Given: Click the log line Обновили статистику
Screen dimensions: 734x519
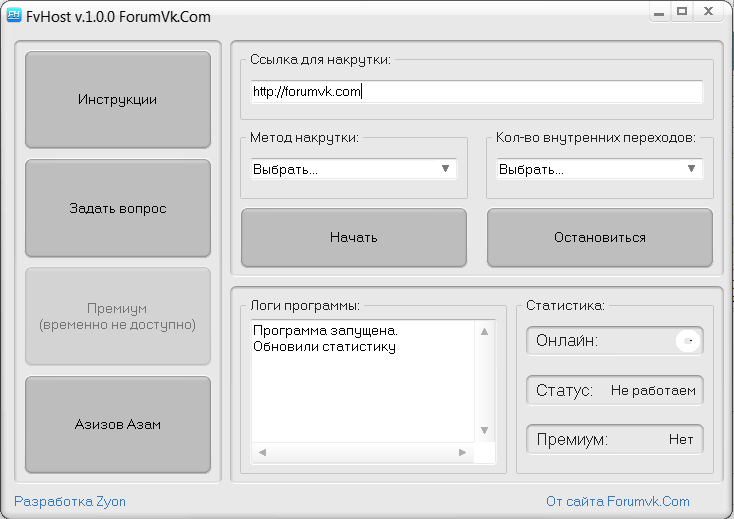Looking at the screenshot, I should tap(324, 347).
